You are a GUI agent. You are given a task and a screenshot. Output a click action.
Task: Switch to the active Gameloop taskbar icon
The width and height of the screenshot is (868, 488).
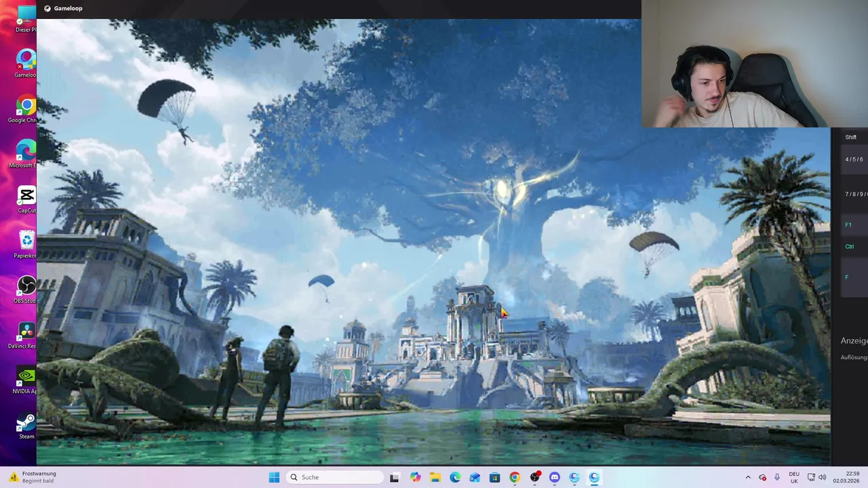tap(595, 477)
